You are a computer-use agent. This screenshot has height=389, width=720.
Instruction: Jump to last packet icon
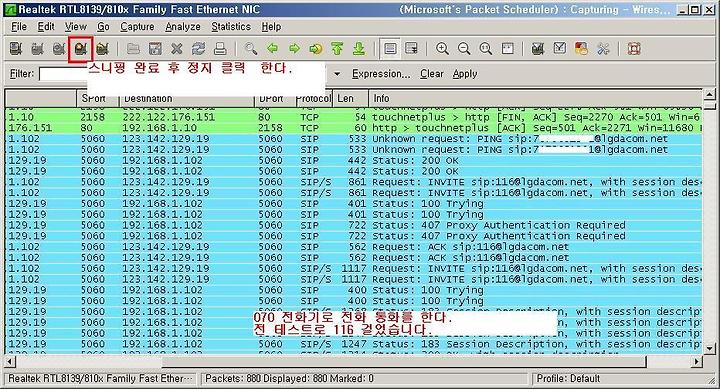(x=359, y=49)
